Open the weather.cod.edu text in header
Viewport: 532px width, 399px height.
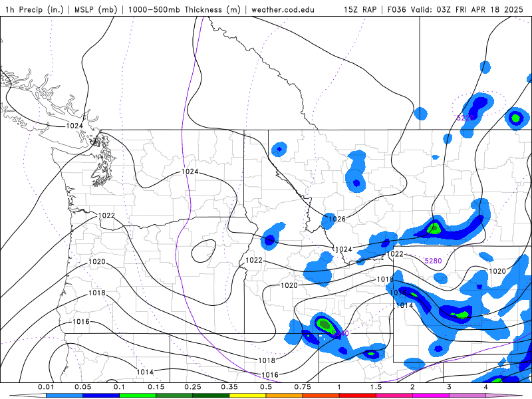click(283, 9)
